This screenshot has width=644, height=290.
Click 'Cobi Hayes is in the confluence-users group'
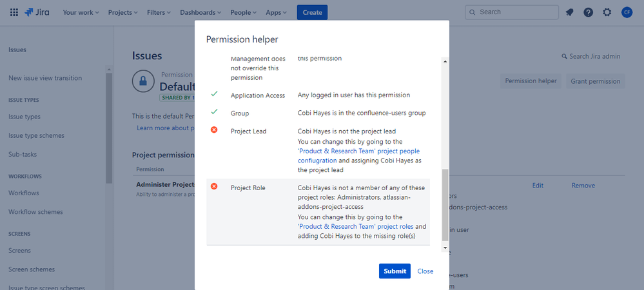point(362,113)
